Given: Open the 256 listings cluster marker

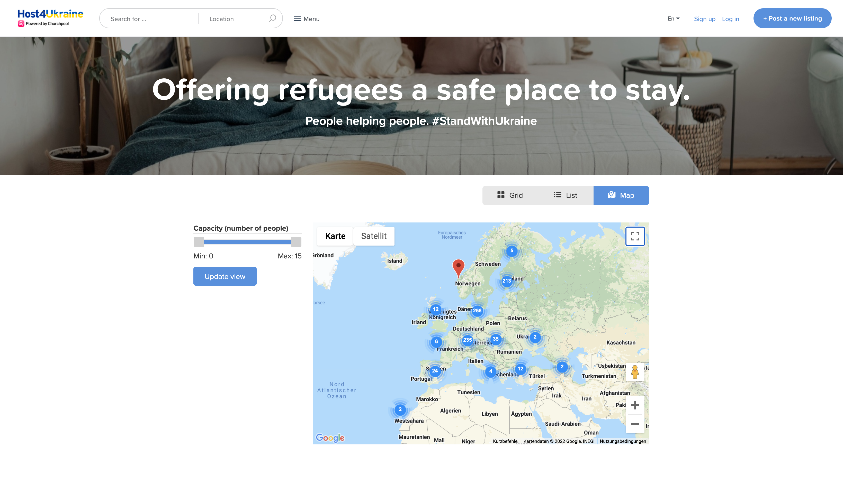Looking at the screenshot, I should [477, 310].
